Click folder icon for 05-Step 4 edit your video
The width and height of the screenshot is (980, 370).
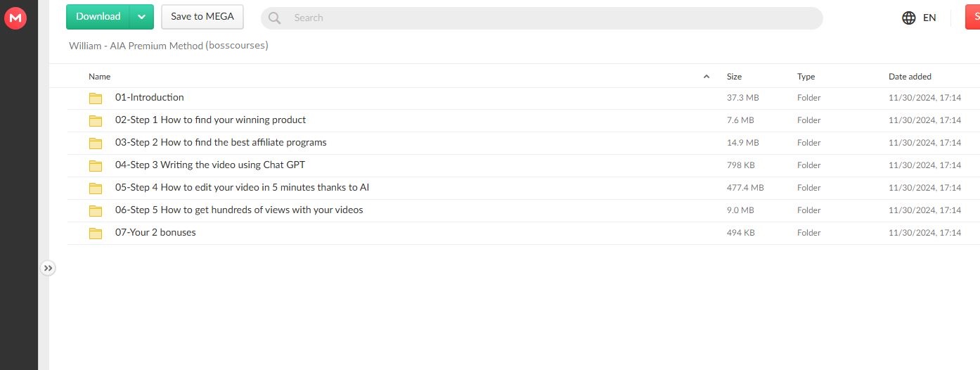96,189
